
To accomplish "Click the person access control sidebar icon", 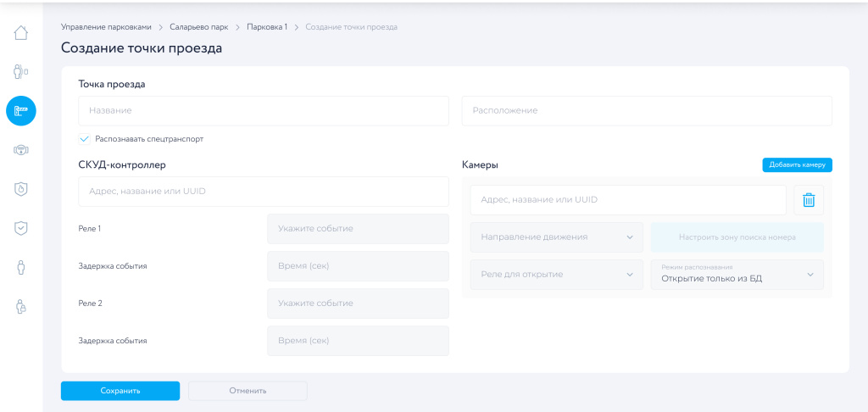I will (x=21, y=71).
